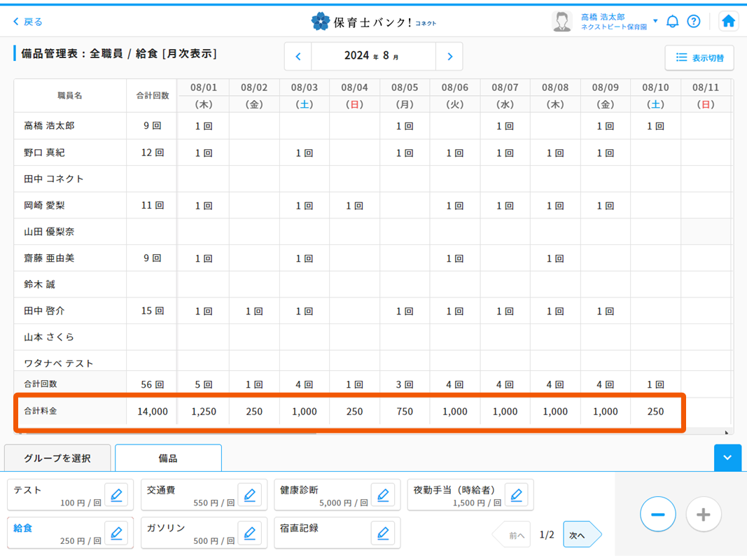The image size is (747, 560).
Task: Edit テスト with its pencil icon
Action: pyautogui.click(x=116, y=495)
